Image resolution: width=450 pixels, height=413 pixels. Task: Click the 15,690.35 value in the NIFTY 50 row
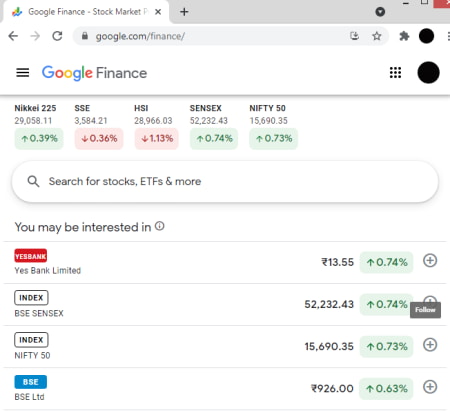329,347
